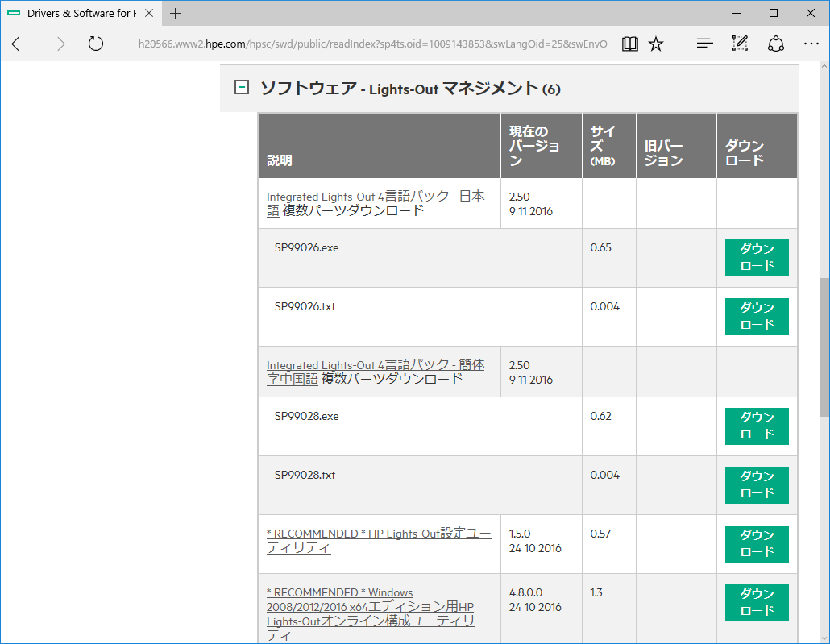Click the scrollbar up arrow

824,67
